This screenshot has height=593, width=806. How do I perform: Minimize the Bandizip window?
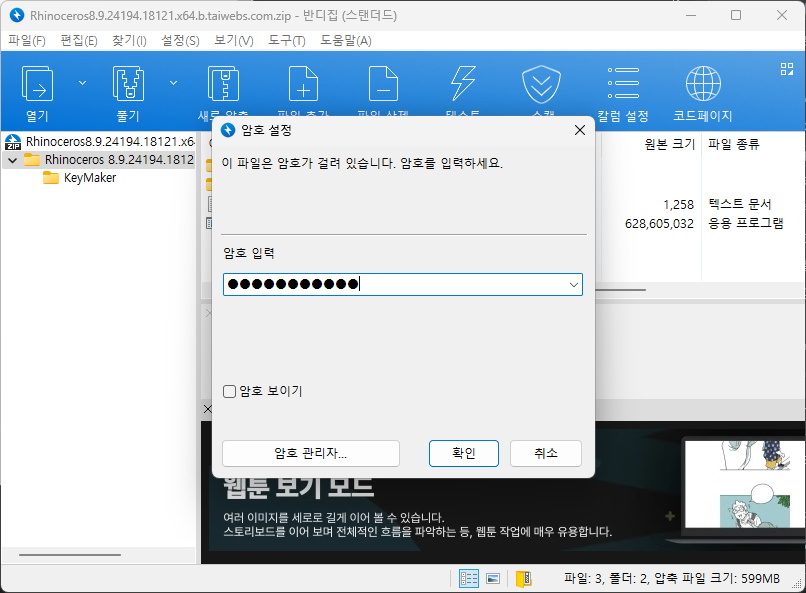point(690,15)
